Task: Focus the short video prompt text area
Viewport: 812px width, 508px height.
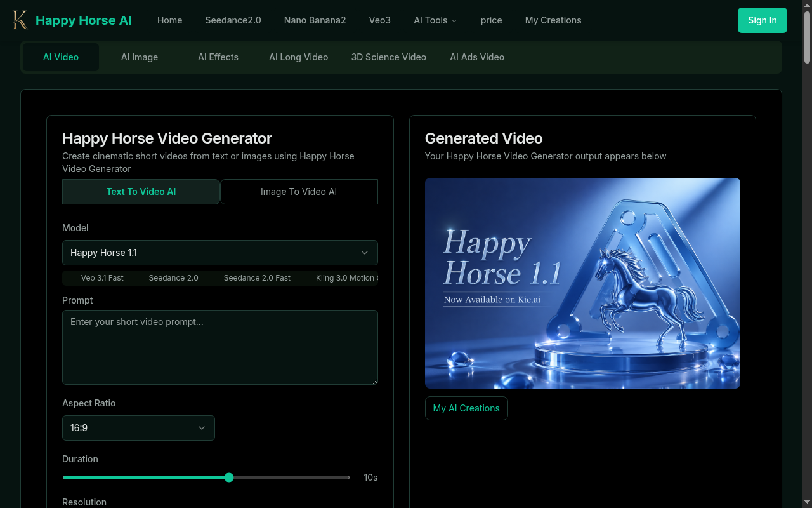Action: coord(220,347)
